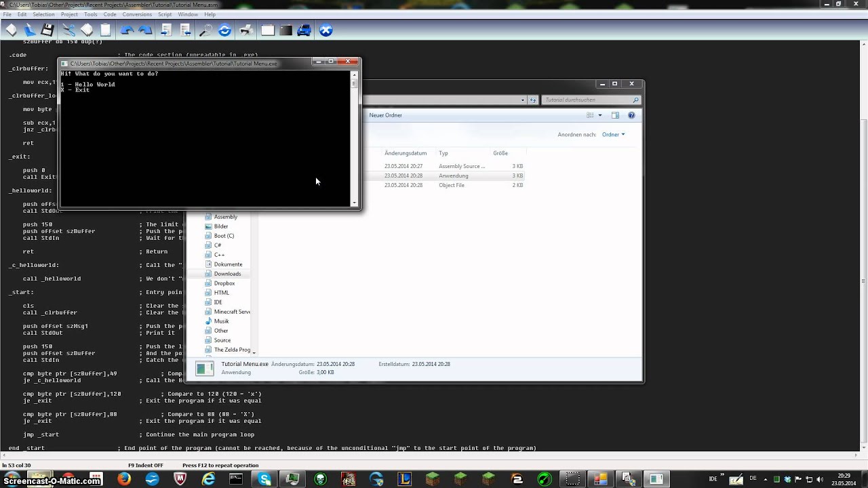Viewport: 868px width, 488px height.
Task: Click the blue X Exit toolbar icon
Action: click(x=326, y=30)
